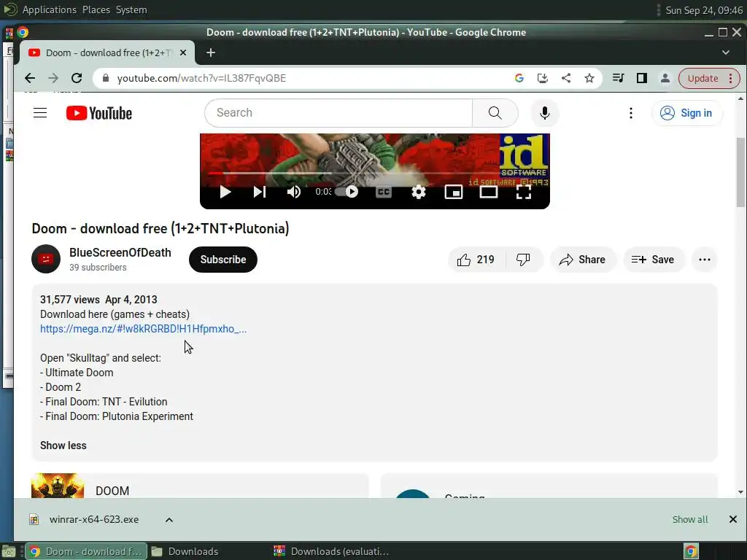Open the DOOM game card thumbnail
Viewport: 747px width, 560px height.
[58, 485]
